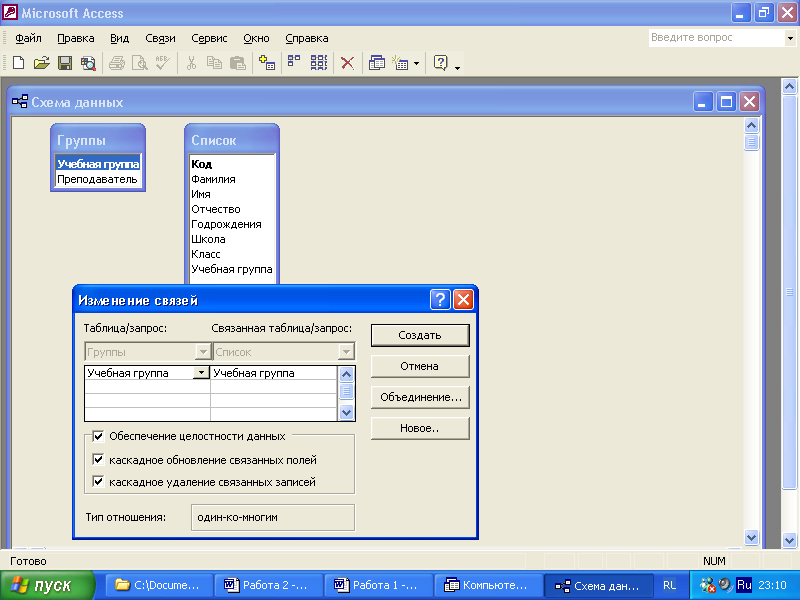
Task: Click Схема данных window scrollbar down arrow
Action: [x=751, y=537]
